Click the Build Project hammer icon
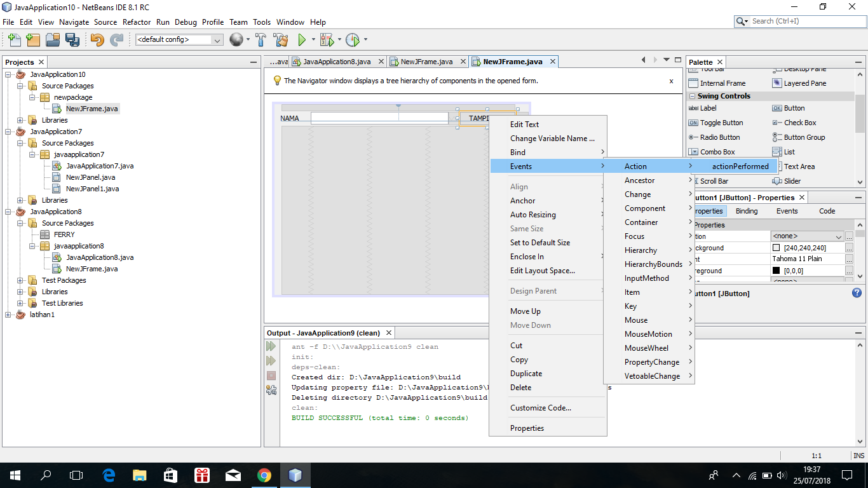Screen dimensions: 868x488 click(x=261, y=40)
